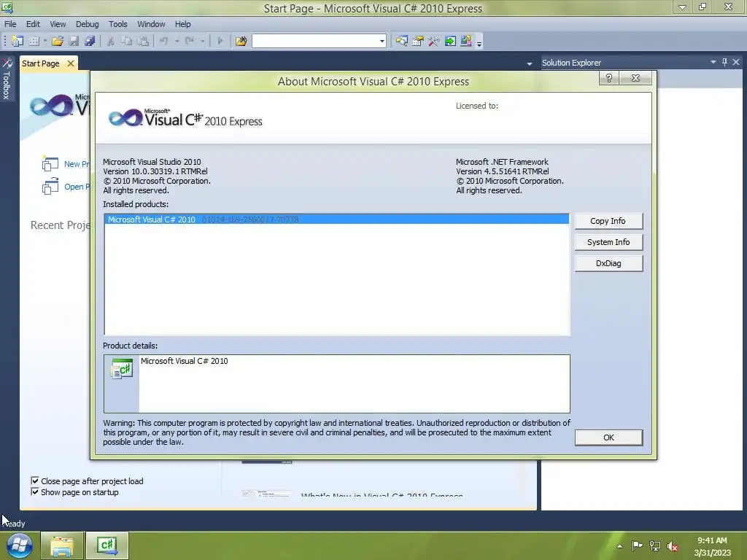747x560 pixels.
Task: Select the Start Page tab
Action: 41,63
